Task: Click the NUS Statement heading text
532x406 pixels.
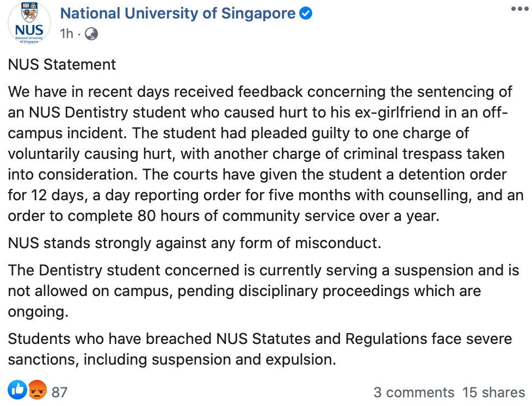Action: pyautogui.click(x=62, y=65)
